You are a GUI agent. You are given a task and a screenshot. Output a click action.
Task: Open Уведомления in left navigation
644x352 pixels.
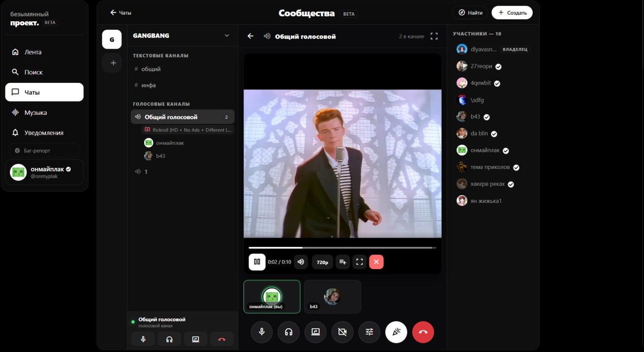click(45, 133)
